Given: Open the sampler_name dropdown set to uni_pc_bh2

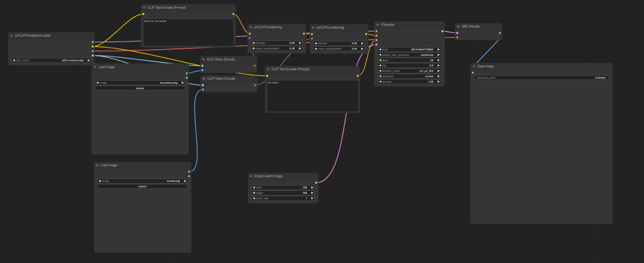Looking at the screenshot, I should [410, 71].
